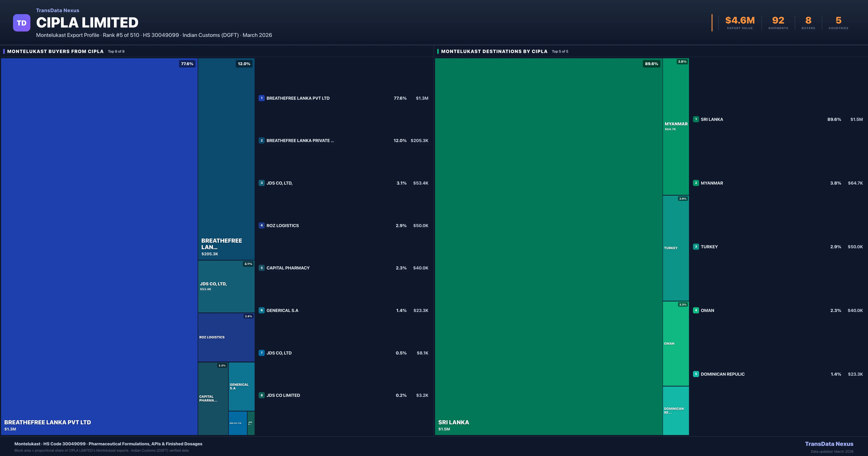Image resolution: width=868 pixels, height=456 pixels.
Task: Click the Myanmar treemap tile
Action: click(676, 126)
